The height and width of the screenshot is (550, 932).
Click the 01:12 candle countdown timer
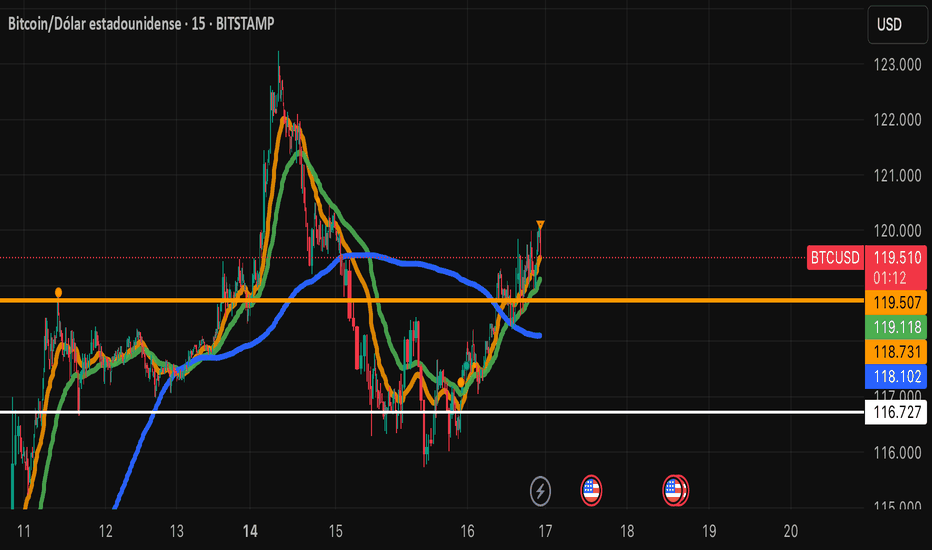(890, 278)
